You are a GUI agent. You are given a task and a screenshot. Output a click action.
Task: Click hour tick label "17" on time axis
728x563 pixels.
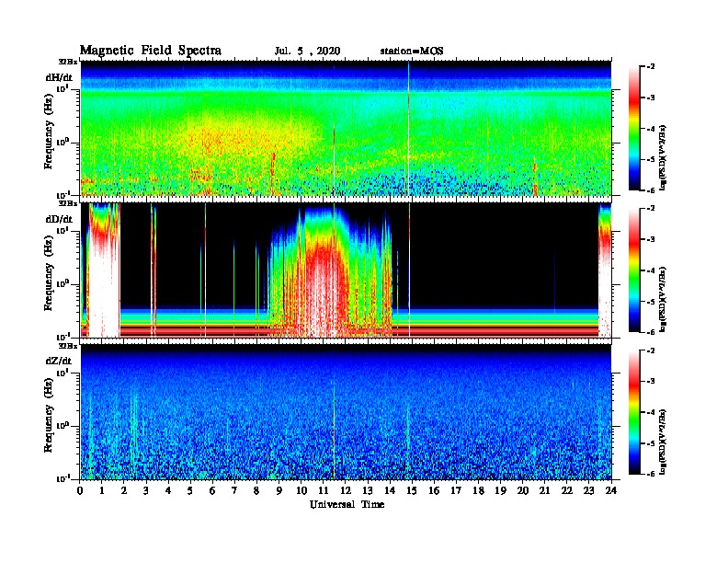pos(456,491)
